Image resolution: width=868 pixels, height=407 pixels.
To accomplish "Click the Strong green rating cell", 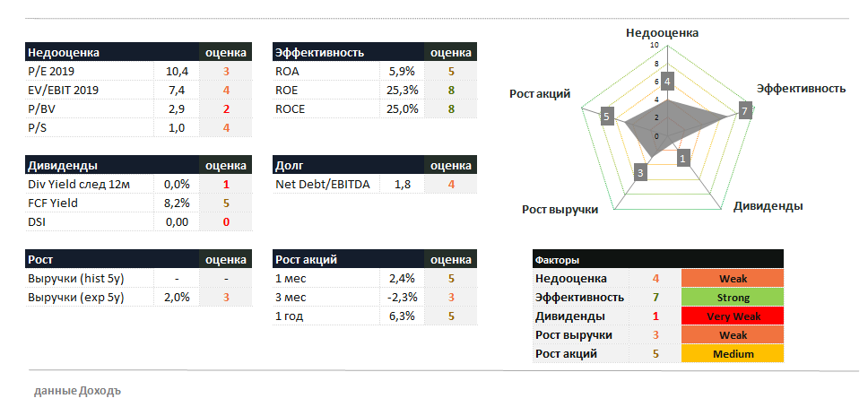I will pos(733,297).
